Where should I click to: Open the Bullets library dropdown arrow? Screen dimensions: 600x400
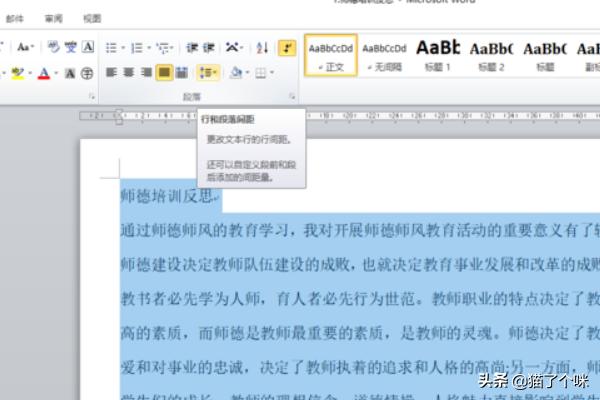[123, 48]
